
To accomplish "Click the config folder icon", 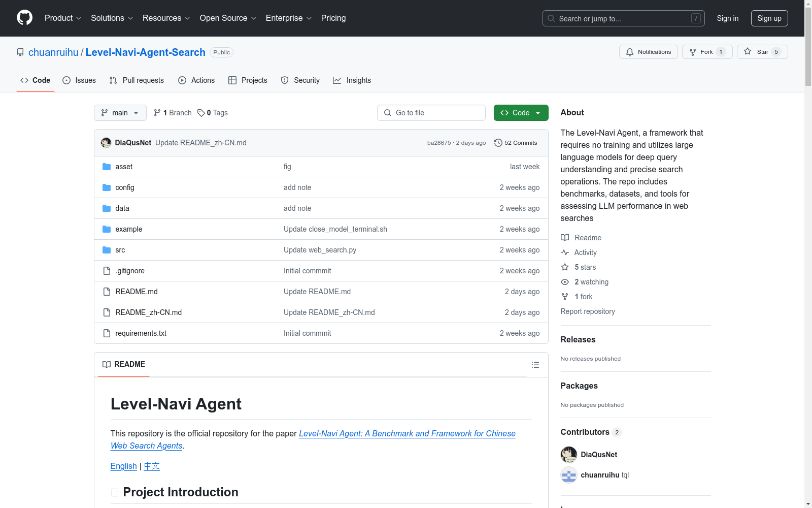I will (x=107, y=187).
